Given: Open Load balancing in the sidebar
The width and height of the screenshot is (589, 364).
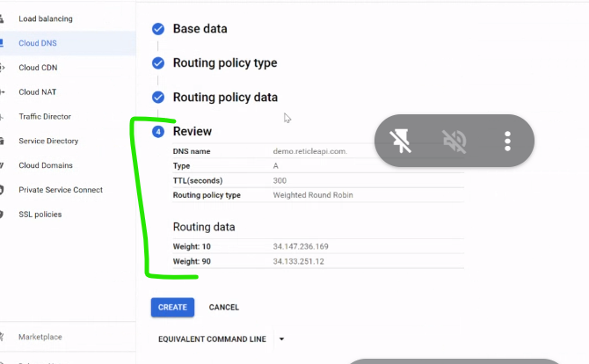Looking at the screenshot, I should (46, 18).
